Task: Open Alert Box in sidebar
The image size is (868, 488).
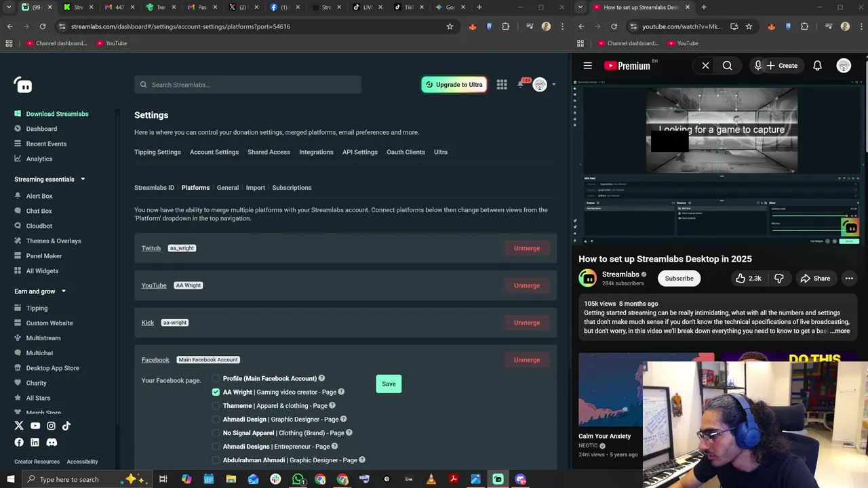Action: pos(39,196)
